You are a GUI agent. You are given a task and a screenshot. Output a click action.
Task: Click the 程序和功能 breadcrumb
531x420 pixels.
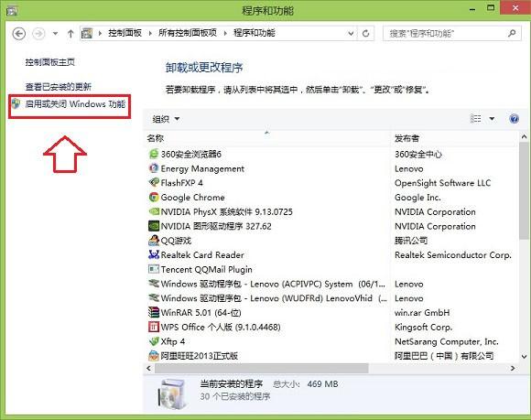(254, 33)
